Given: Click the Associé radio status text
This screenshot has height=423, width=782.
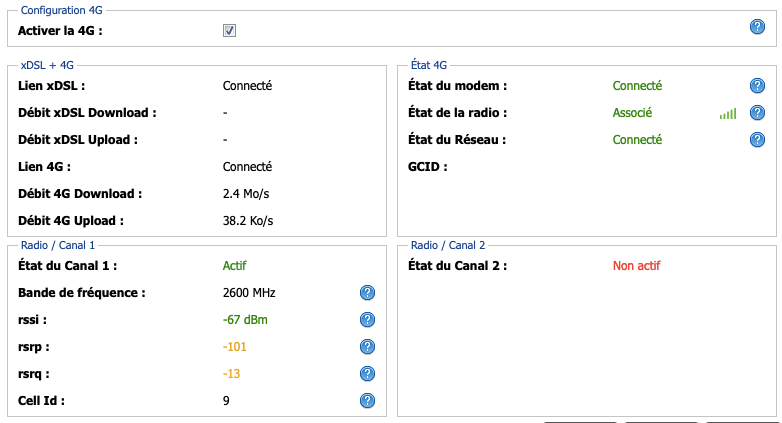Looking at the screenshot, I should click(x=633, y=113).
